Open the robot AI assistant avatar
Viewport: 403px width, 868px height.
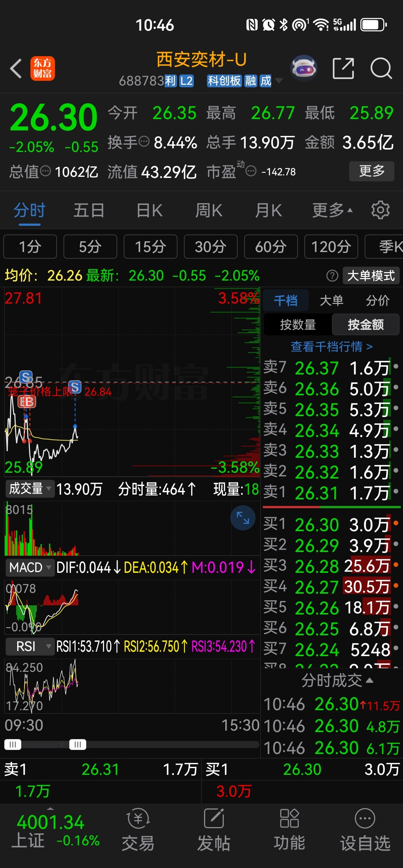304,68
